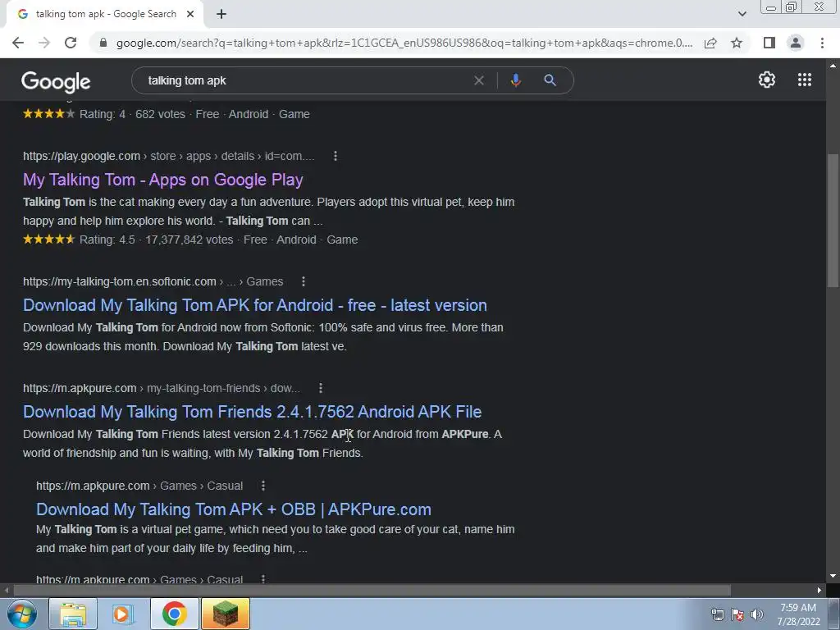The image size is (840, 630).
Task: Submit search with magnifier icon
Action: coord(550,80)
